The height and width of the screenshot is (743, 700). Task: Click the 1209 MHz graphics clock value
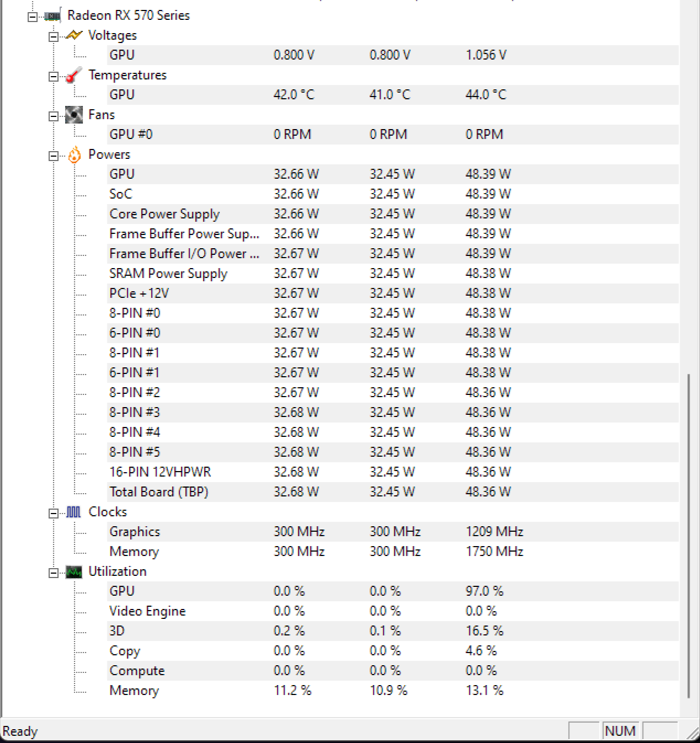coord(494,532)
